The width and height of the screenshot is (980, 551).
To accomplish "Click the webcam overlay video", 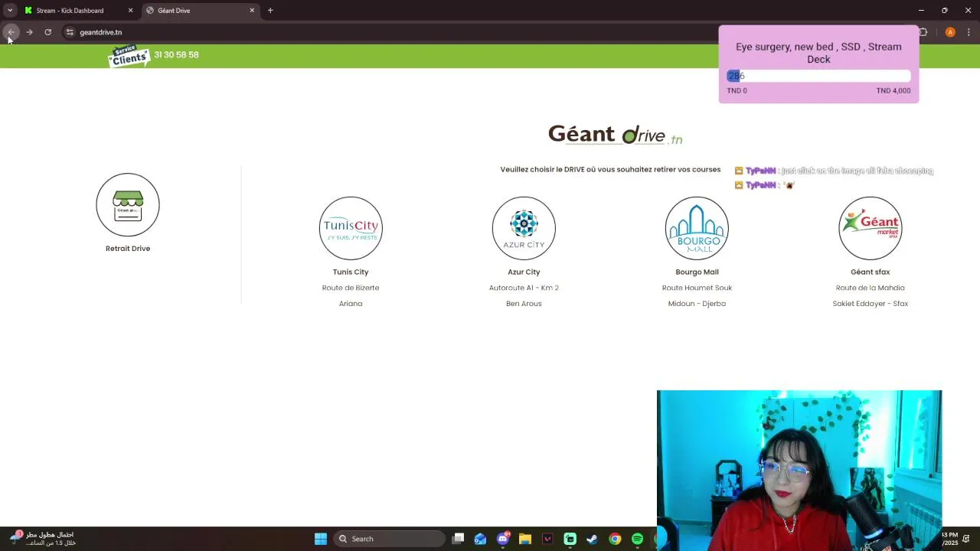I will [799, 471].
